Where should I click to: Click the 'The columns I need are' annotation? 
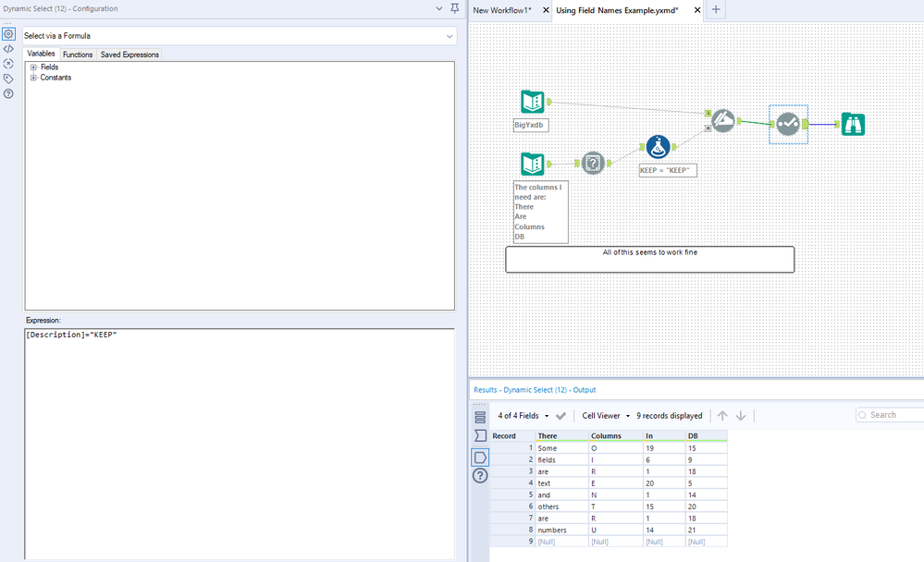pyautogui.click(x=540, y=212)
